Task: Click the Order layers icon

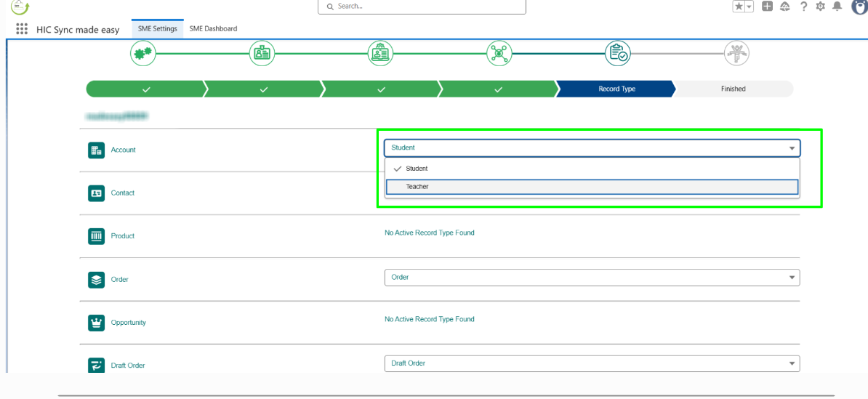Action: (96, 280)
